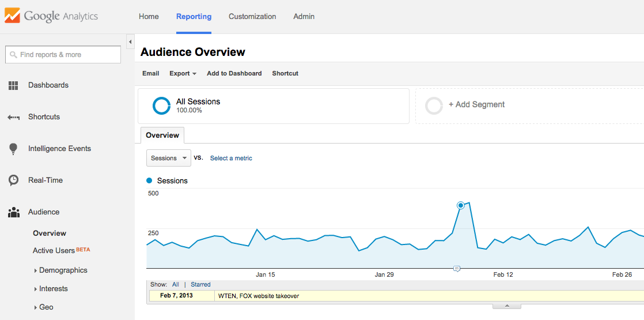The height and width of the screenshot is (320, 644).
Task: Click the annotation speech bubble on the timeline
Action: pos(456,269)
